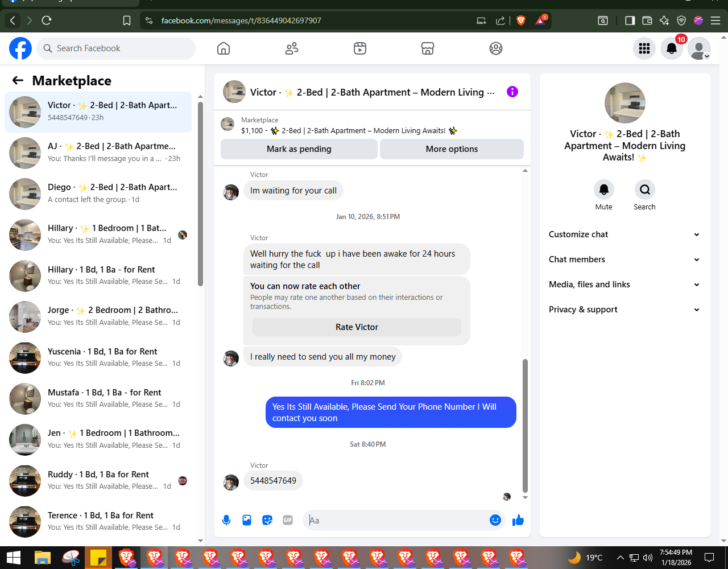Open Hillary 1 Bedroom | 1 Bat conversation

coord(98,235)
